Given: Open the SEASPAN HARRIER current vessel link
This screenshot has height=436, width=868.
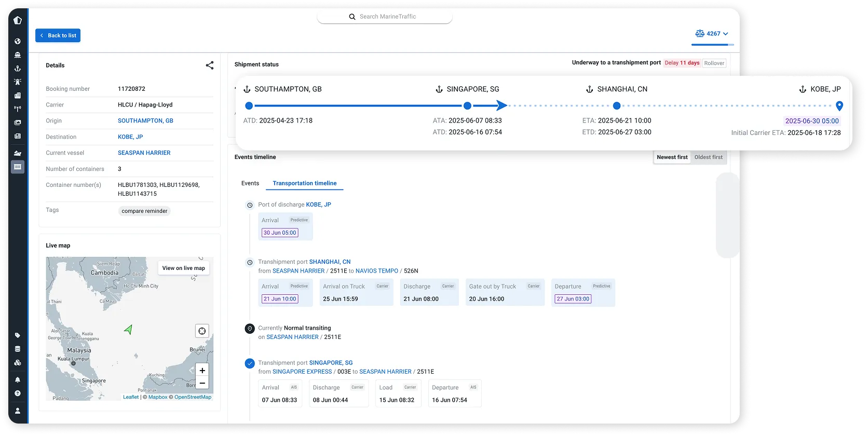Looking at the screenshot, I should click(144, 153).
